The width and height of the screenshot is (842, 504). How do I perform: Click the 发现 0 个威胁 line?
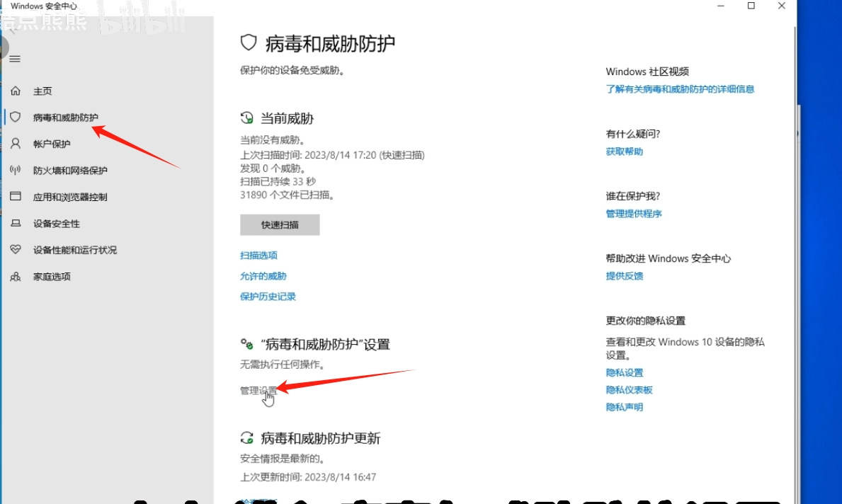[x=273, y=168]
